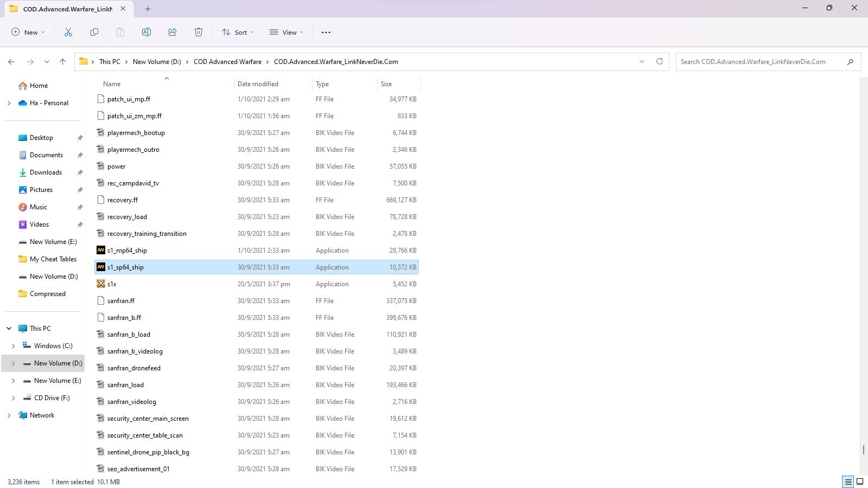Viewport: 868px width, 488px height.
Task: Open the New menu
Action: pyautogui.click(x=27, y=32)
